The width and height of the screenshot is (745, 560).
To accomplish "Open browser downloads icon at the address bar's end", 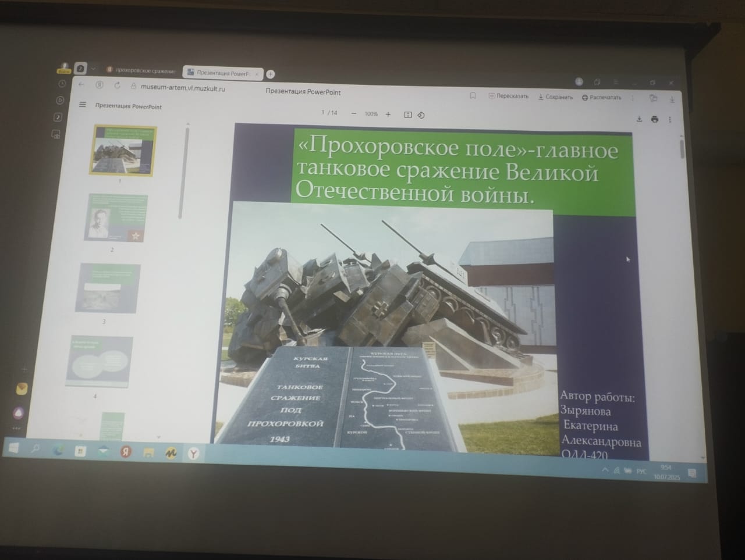I will click(672, 99).
